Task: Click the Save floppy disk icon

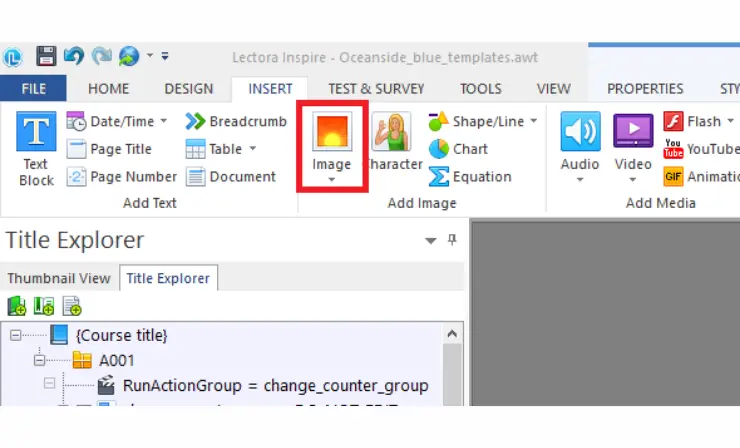Action: (x=46, y=57)
